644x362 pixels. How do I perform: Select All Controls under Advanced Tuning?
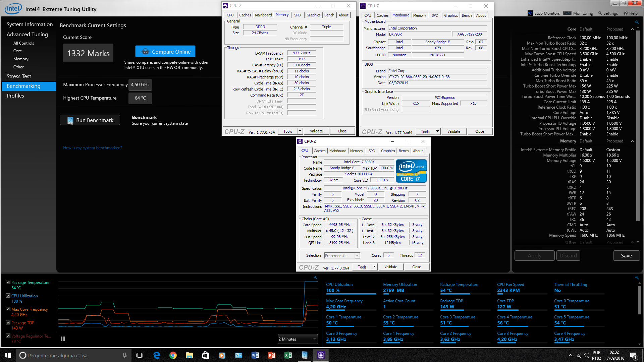pos(23,43)
